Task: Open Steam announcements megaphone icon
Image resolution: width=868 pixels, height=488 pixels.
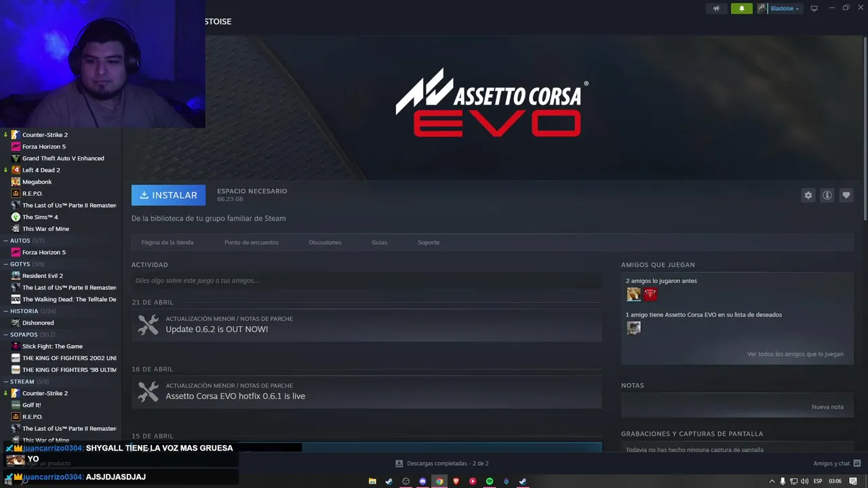Action: point(717,9)
